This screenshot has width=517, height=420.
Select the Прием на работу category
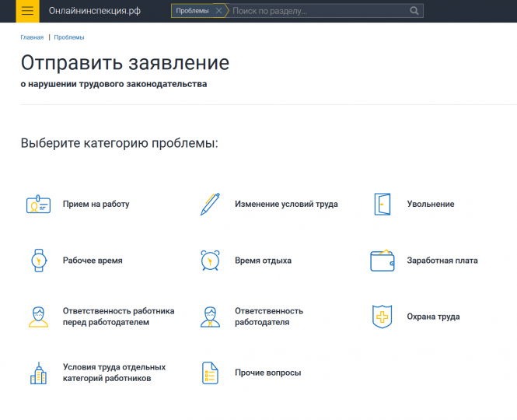96,205
